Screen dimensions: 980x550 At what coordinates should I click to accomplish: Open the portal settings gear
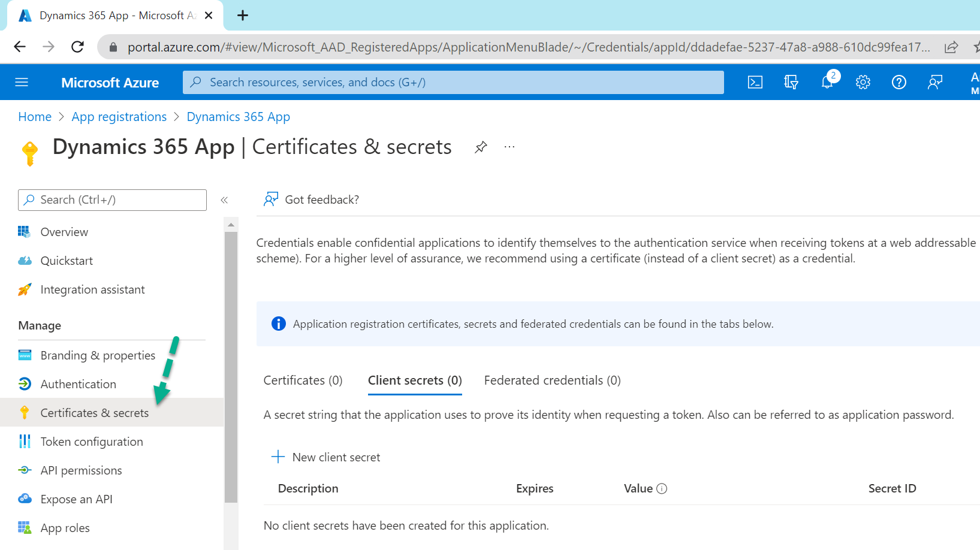863,82
